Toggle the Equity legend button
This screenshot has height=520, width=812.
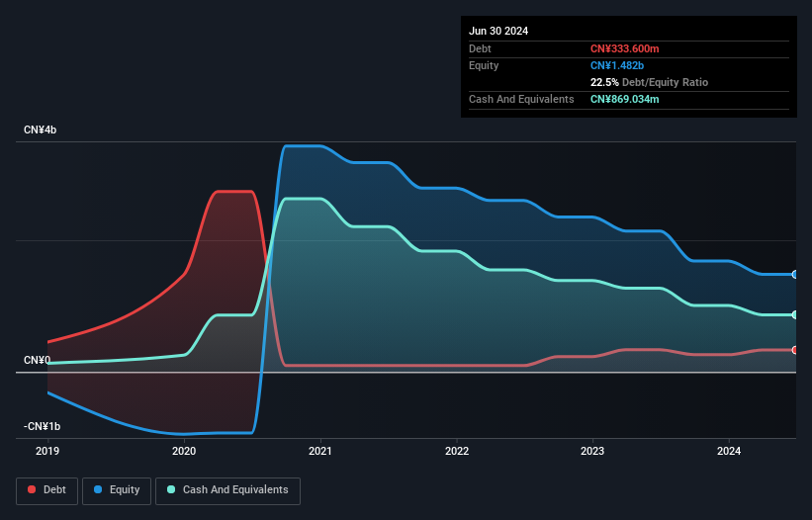point(117,490)
